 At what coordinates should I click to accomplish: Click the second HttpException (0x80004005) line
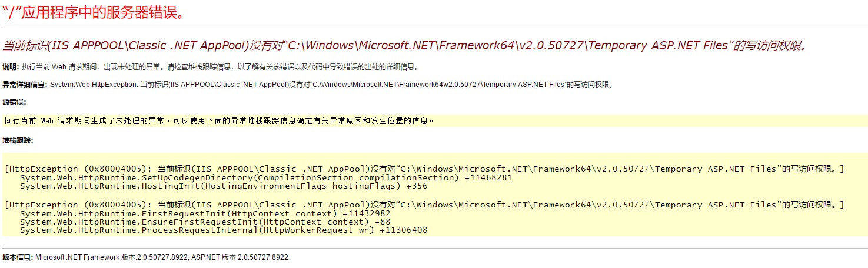pyautogui.click(x=424, y=205)
